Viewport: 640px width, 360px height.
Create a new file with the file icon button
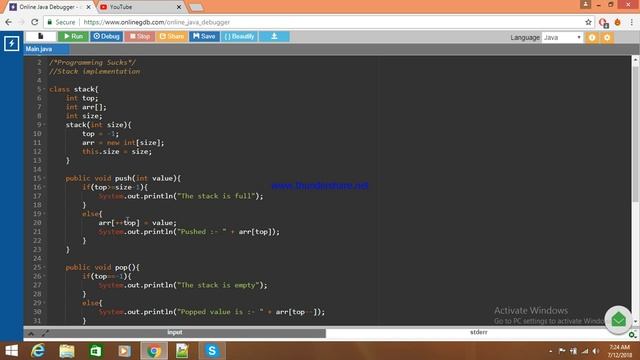[40, 36]
